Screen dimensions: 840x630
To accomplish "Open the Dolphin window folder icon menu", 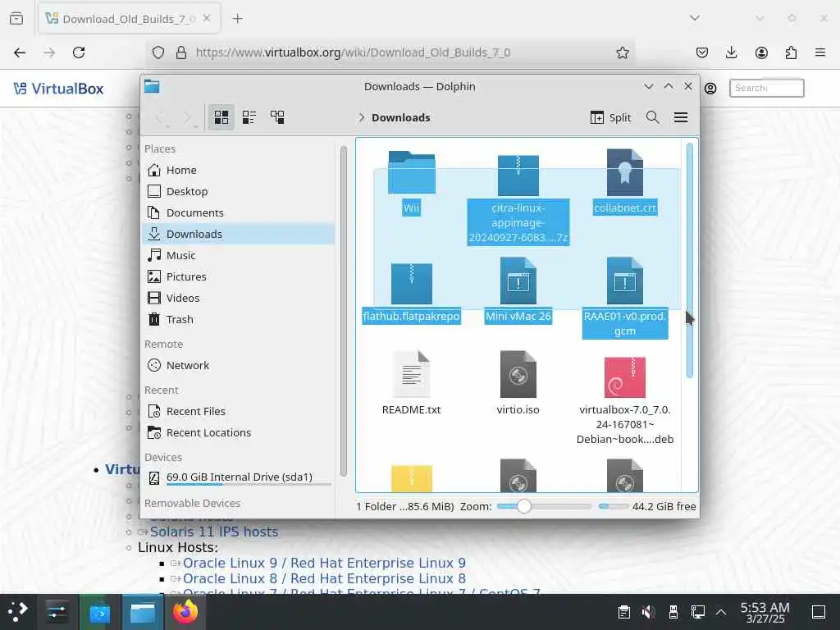I will 152,86.
